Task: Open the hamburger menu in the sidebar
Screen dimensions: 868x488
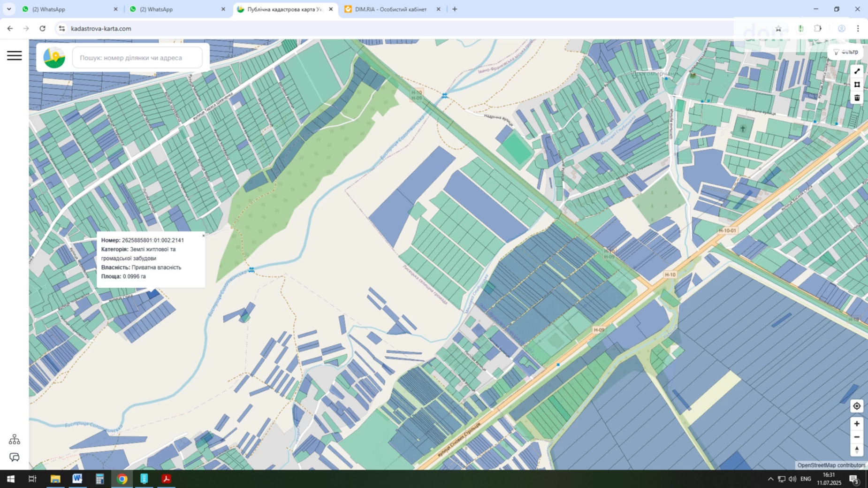Action: [14, 56]
